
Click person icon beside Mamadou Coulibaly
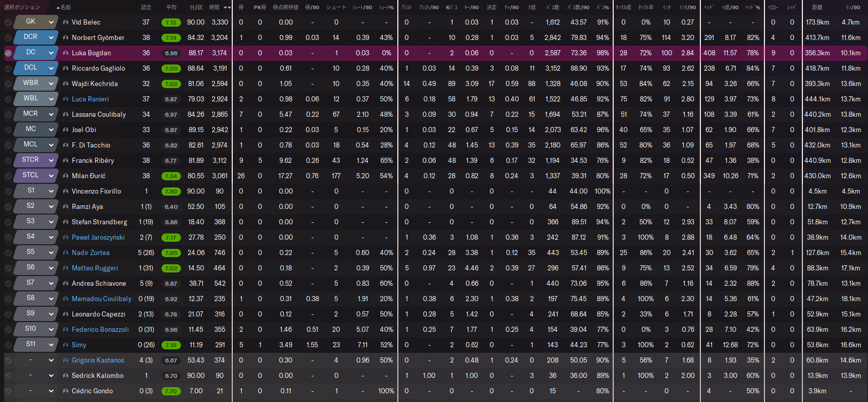click(66, 299)
